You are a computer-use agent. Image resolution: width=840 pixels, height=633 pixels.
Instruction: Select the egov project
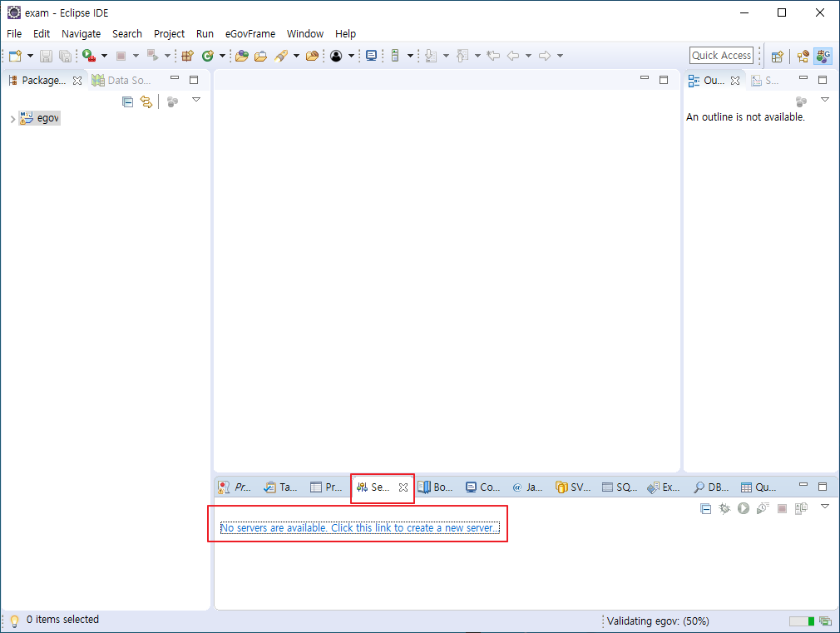click(x=40, y=118)
